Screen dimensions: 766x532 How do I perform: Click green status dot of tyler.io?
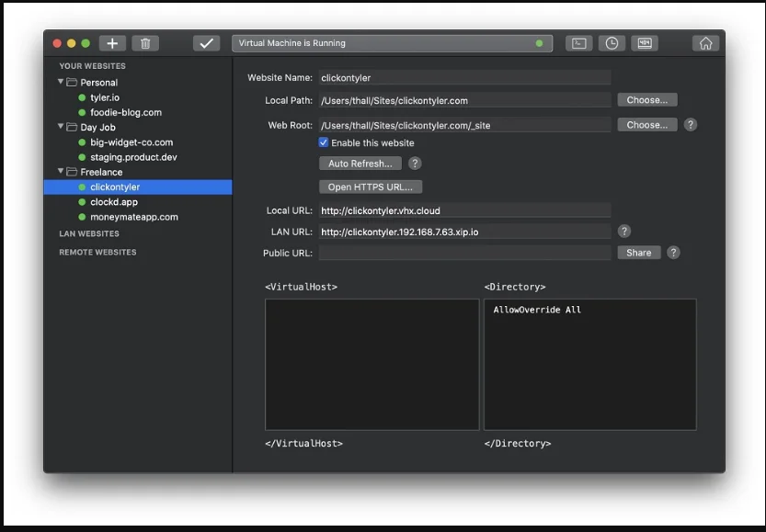click(x=82, y=97)
